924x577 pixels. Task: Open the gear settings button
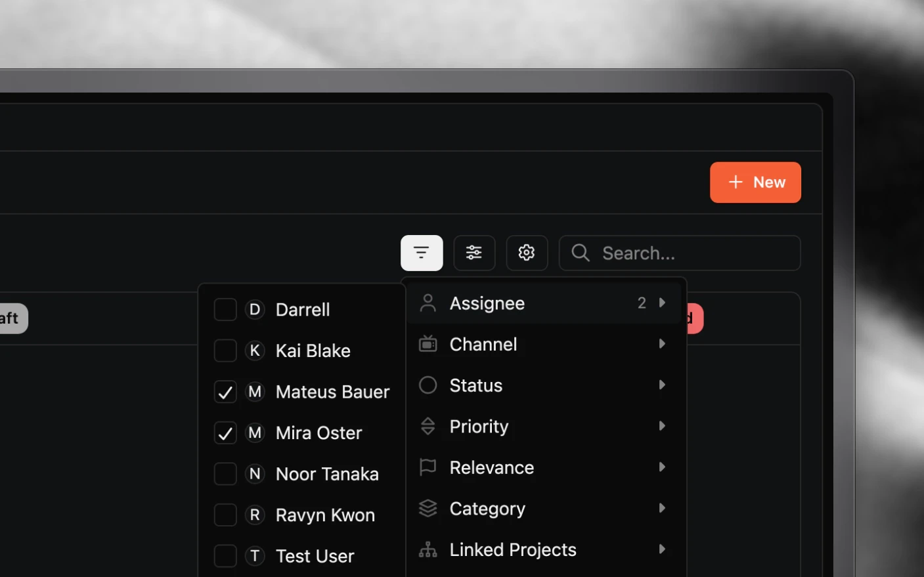point(527,253)
